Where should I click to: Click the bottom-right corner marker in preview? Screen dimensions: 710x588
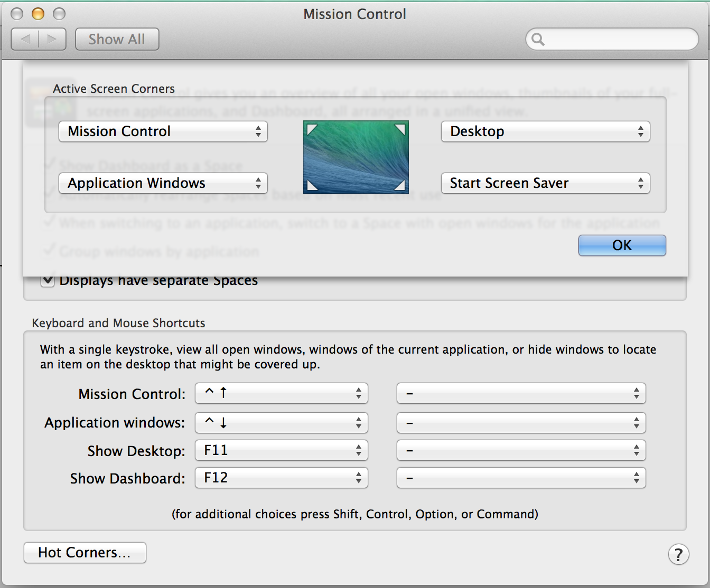pos(400,185)
